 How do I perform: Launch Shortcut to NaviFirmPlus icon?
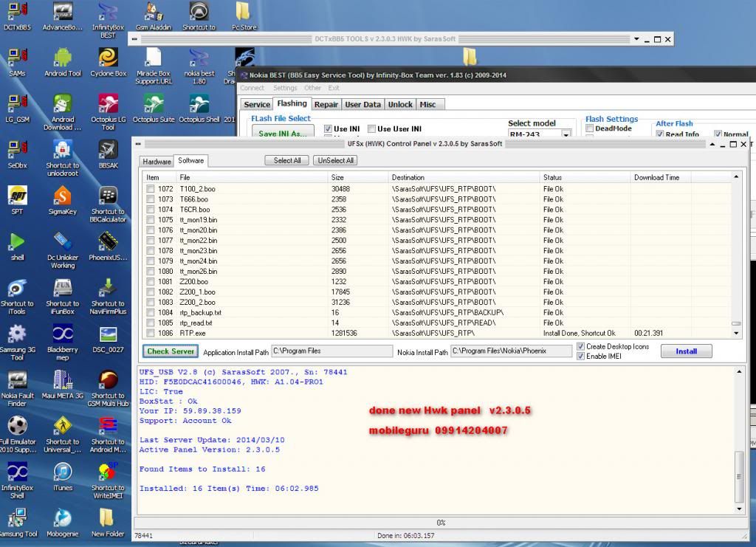(x=108, y=297)
